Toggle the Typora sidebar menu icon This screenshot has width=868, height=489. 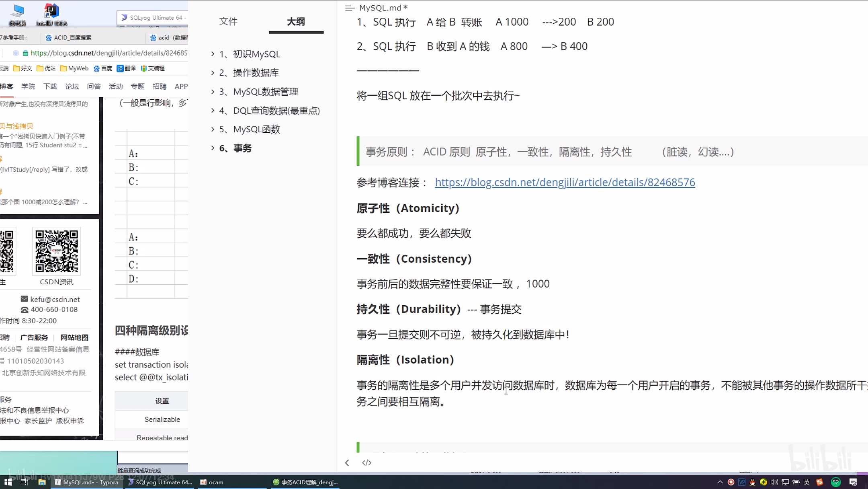click(350, 8)
